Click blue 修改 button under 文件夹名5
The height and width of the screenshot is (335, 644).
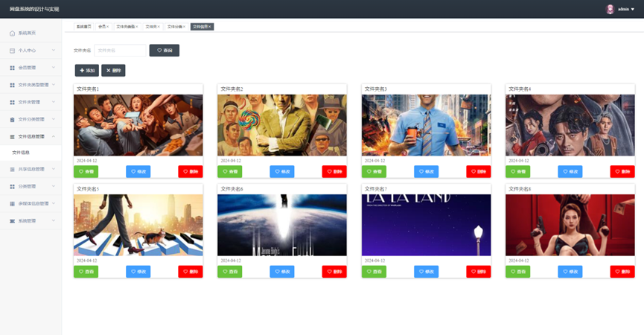click(x=138, y=272)
